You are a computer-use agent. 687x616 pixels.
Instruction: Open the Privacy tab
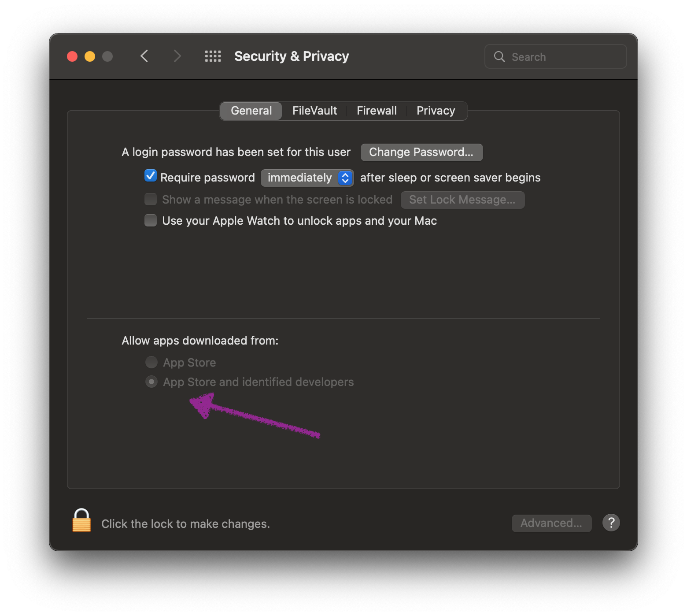436,111
